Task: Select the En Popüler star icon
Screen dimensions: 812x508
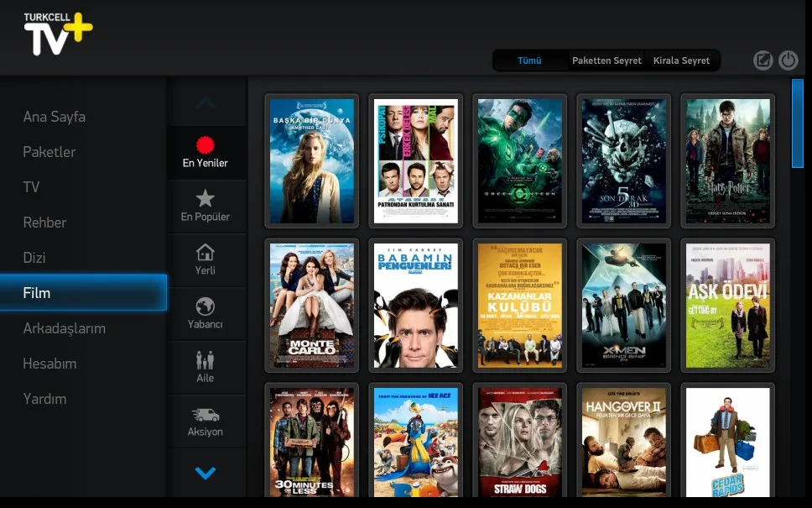Action: coord(205,198)
